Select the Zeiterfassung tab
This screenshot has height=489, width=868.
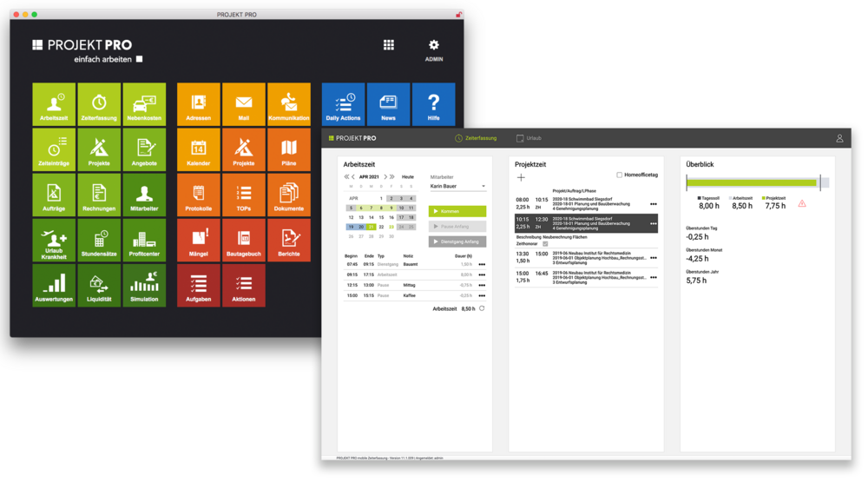(x=476, y=138)
